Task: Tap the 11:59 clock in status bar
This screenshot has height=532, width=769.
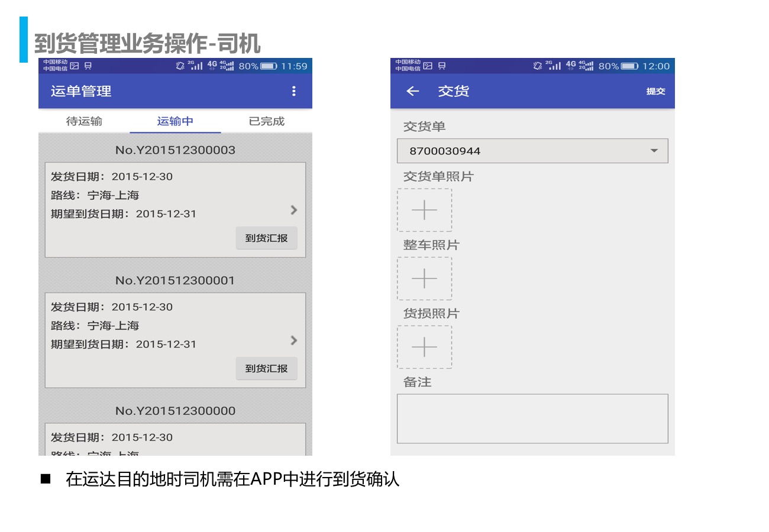Action: point(294,66)
